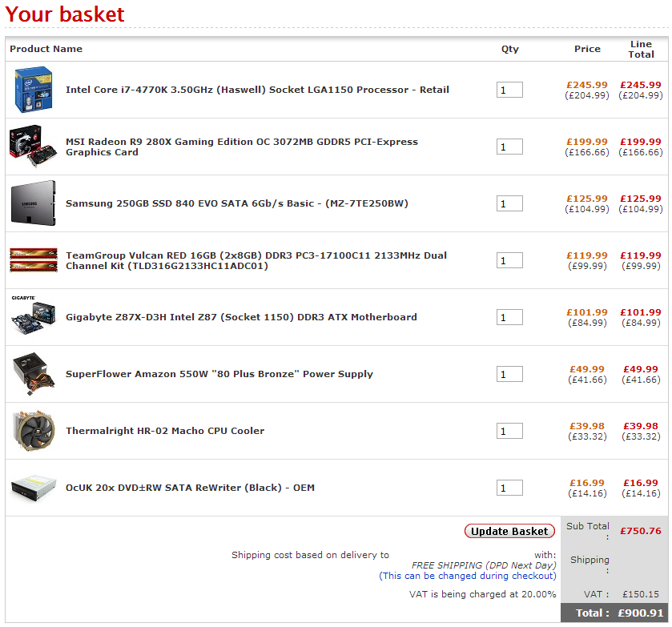Click the Update Basket button
Screen dimensions: 672x627
coord(509,531)
